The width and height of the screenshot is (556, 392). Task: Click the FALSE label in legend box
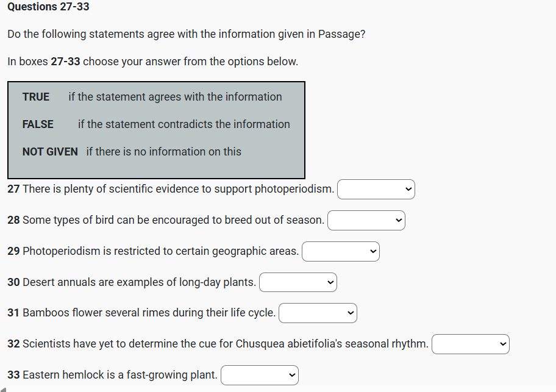38,124
